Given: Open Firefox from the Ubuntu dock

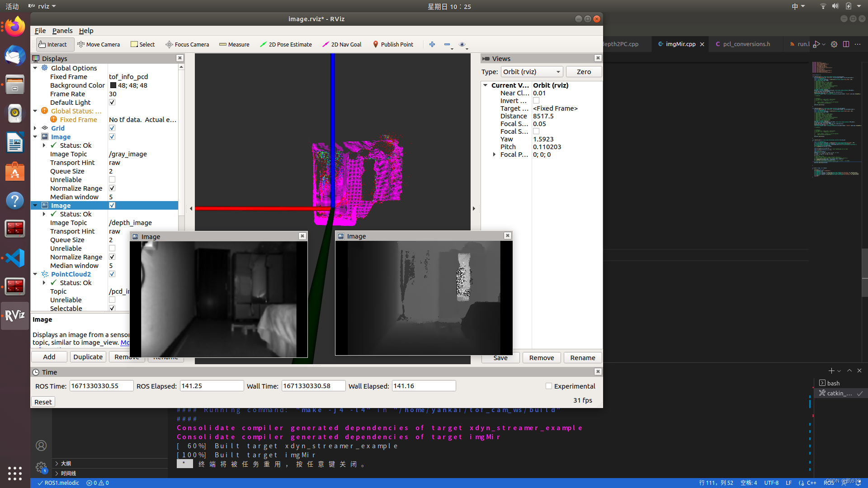Looking at the screenshot, I should click(x=14, y=27).
